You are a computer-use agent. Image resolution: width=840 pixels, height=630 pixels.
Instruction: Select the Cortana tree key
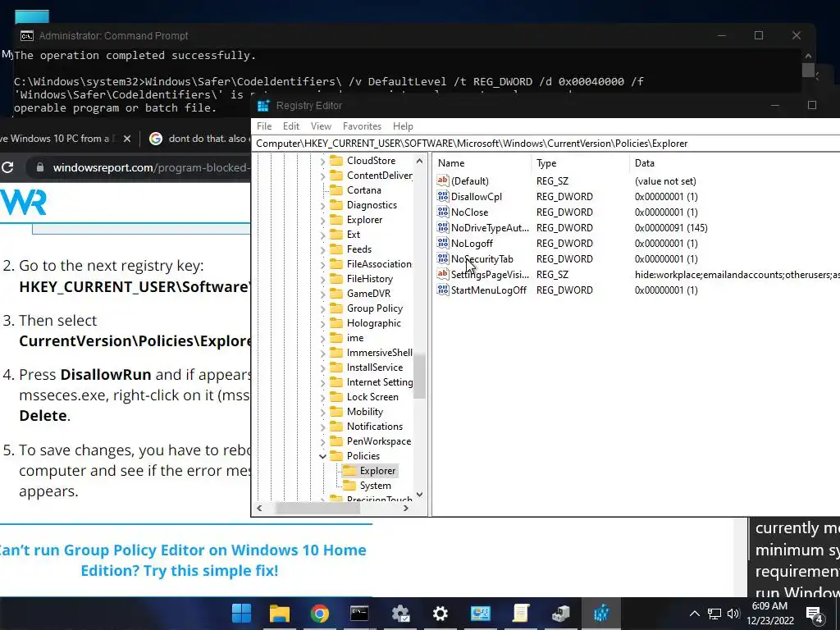[x=363, y=190]
